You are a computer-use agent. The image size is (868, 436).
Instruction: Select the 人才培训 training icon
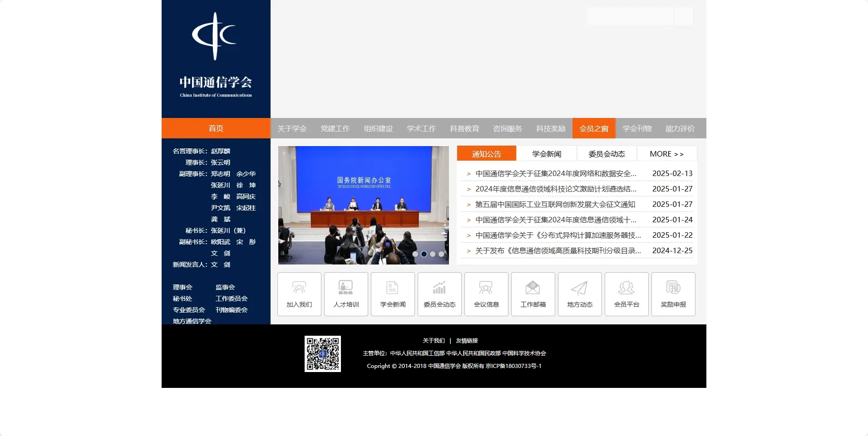346,294
